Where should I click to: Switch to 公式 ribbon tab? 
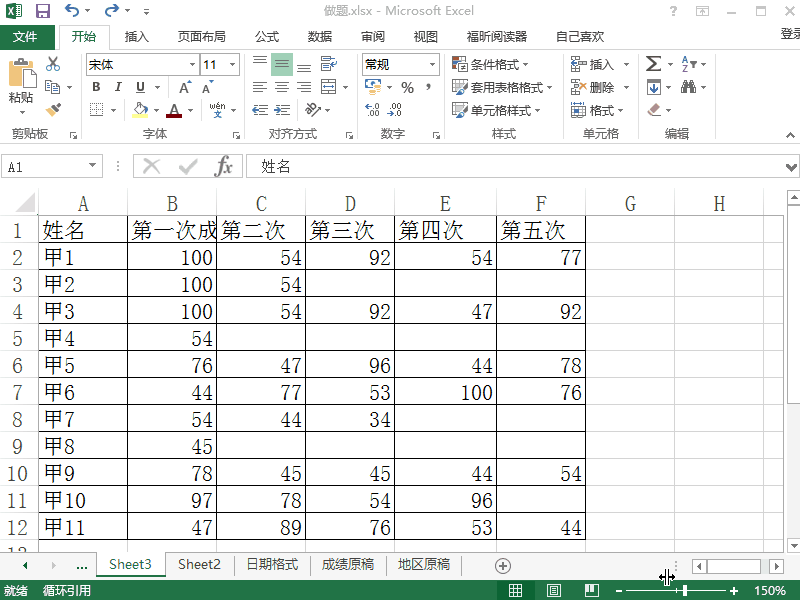(267, 37)
